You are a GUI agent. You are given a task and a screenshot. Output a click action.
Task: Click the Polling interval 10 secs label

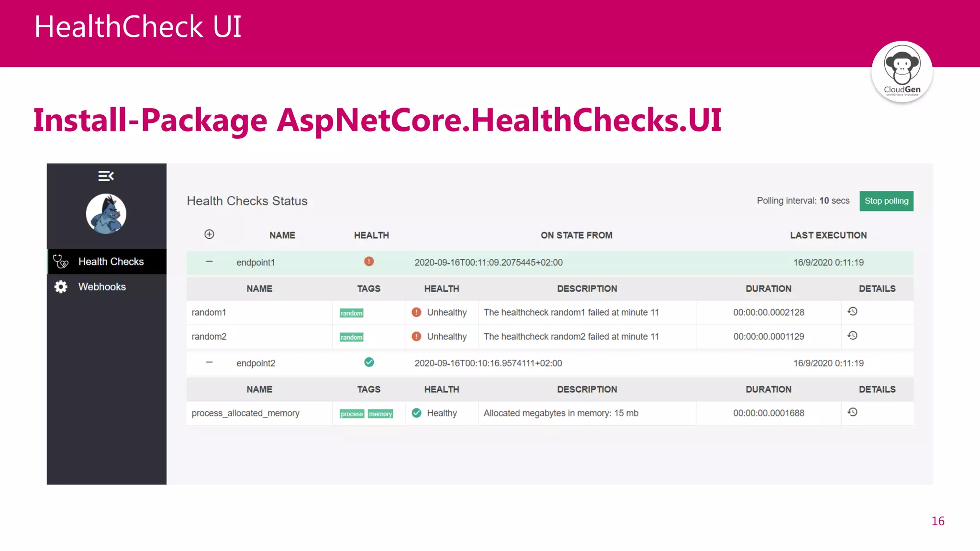pyautogui.click(x=803, y=201)
